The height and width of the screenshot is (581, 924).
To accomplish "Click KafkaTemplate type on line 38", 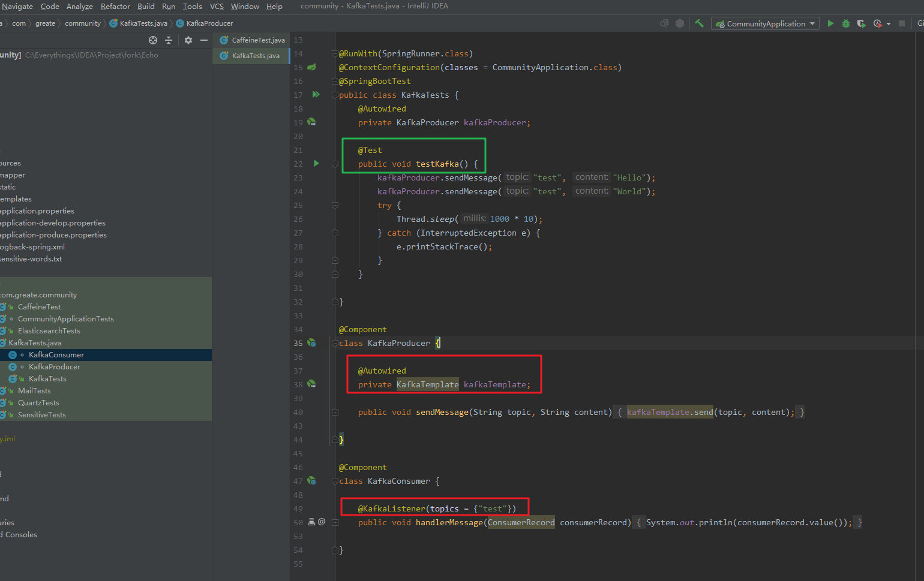I will click(427, 384).
